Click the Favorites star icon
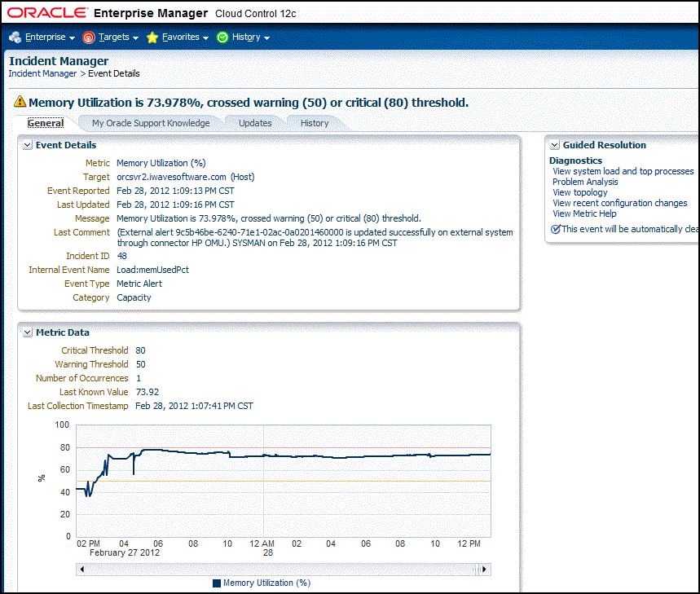Image resolution: width=700 pixels, height=594 pixels. pos(152,37)
